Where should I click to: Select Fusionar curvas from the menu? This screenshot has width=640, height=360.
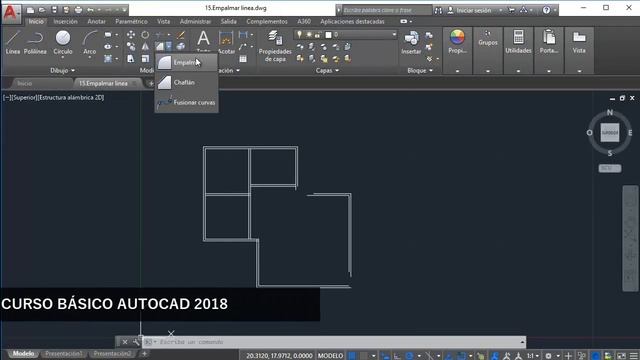point(187,102)
